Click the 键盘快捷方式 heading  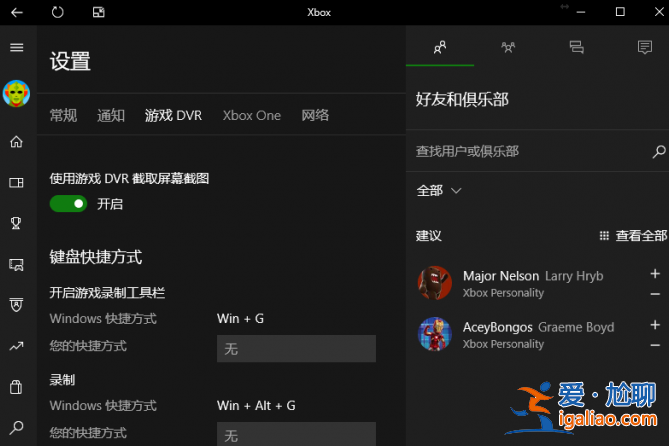point(96,257)
